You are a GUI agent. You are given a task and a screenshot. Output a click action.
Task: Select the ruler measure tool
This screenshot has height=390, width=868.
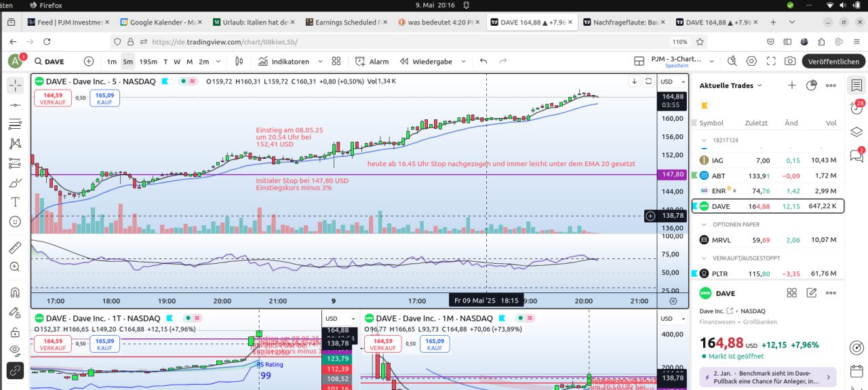coord(15,248)
